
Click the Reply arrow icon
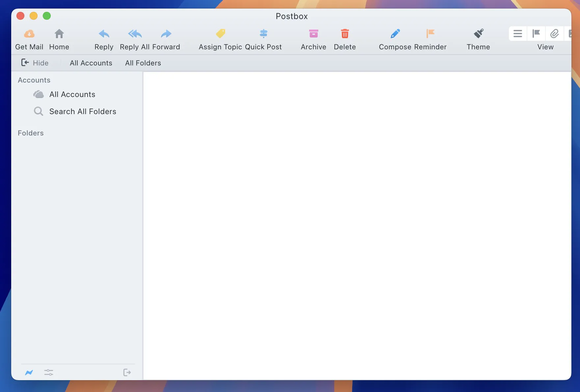pos(104,34)
